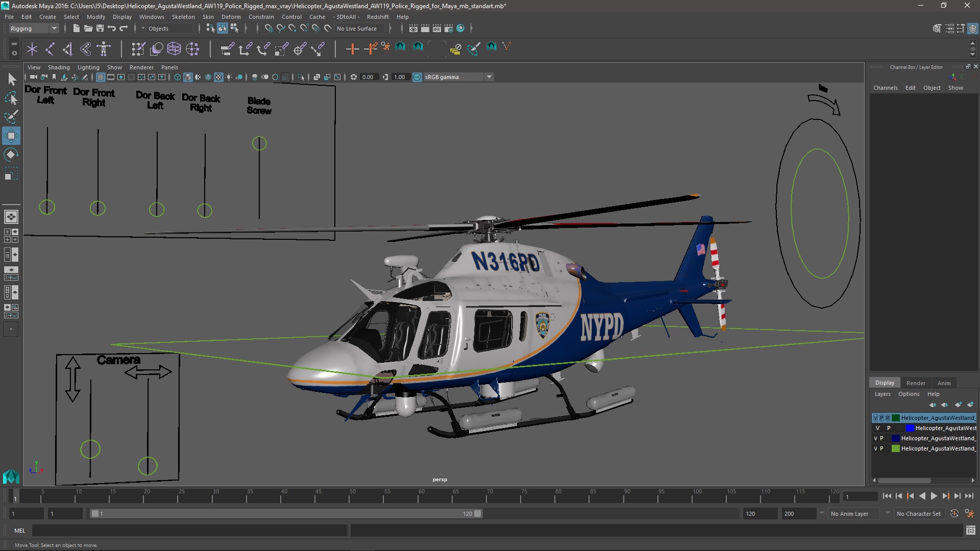Click the Create Joint shelf icon
980x551 pixels.
[50, 49]
